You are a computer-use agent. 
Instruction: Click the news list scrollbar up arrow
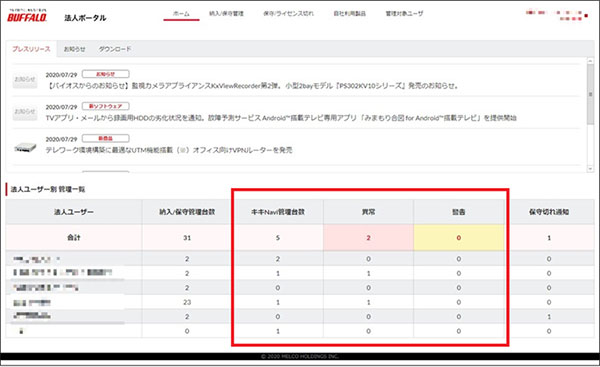(x=590, y=61)
